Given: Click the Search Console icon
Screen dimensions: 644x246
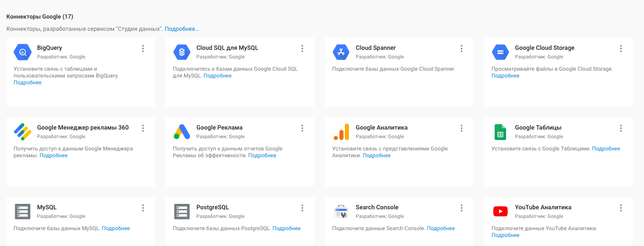Looking at the screenshot, I should [x=341, y=212].
